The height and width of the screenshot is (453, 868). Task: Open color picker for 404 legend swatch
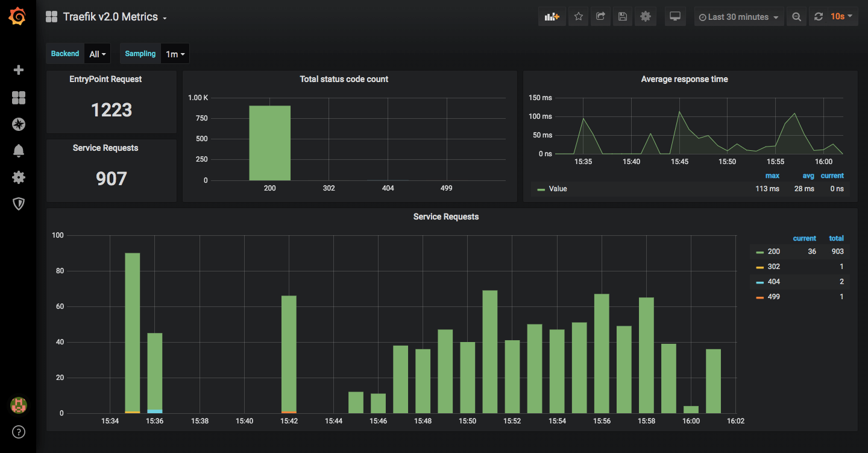tap(759, 282)
